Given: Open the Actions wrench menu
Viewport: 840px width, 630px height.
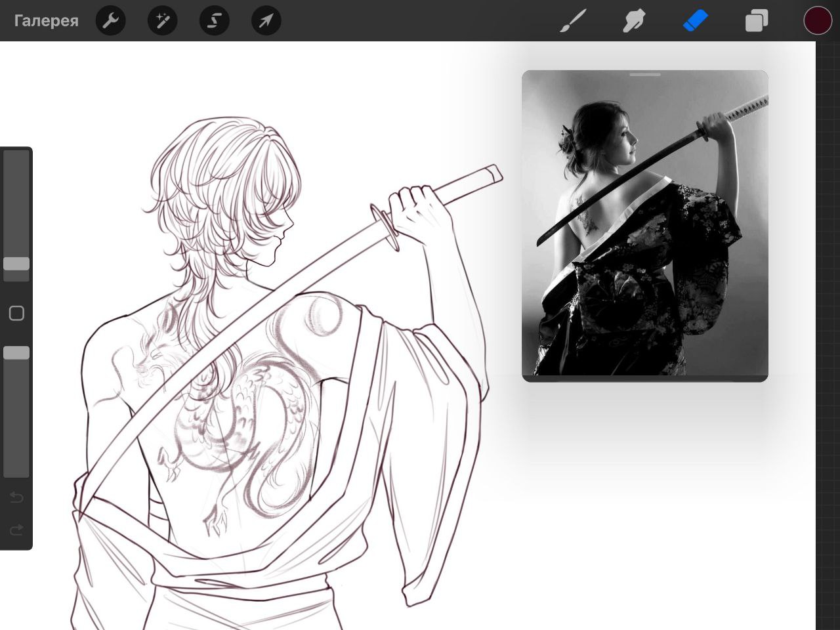Looking at the screenshot, I should point(110,21).
